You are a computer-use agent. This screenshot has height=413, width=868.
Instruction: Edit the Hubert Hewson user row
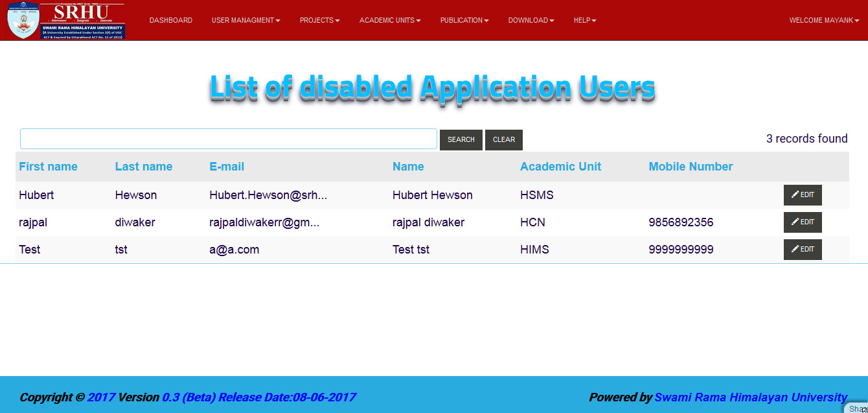pyautogui.click(x=803, y=195)
